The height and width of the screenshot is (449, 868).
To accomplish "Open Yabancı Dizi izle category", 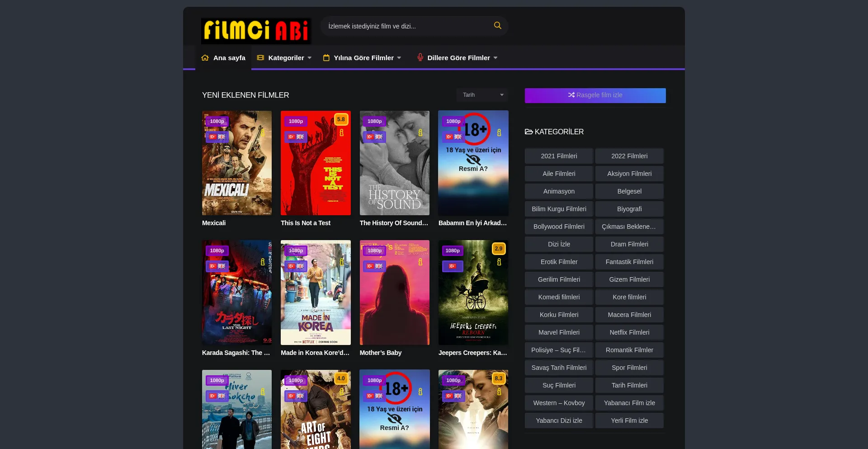I will click(x=559, y=421).
